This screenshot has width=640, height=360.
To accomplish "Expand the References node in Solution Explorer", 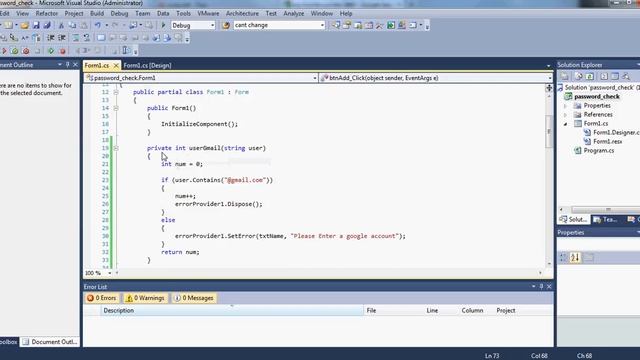I will tap(566, 115).
